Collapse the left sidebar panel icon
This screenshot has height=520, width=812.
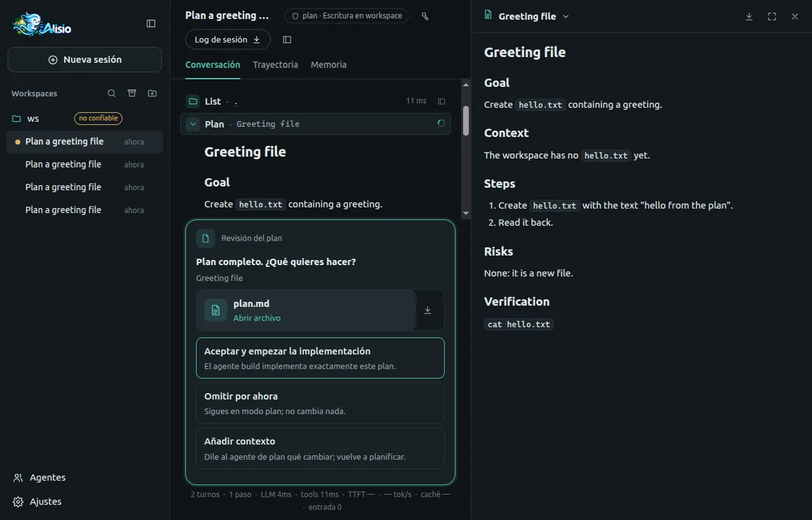click(151, 23)
